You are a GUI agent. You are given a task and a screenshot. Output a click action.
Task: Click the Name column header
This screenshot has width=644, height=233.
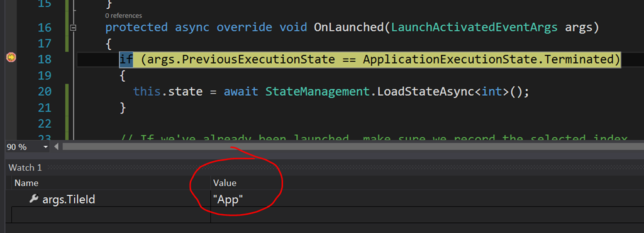(26, 183)
